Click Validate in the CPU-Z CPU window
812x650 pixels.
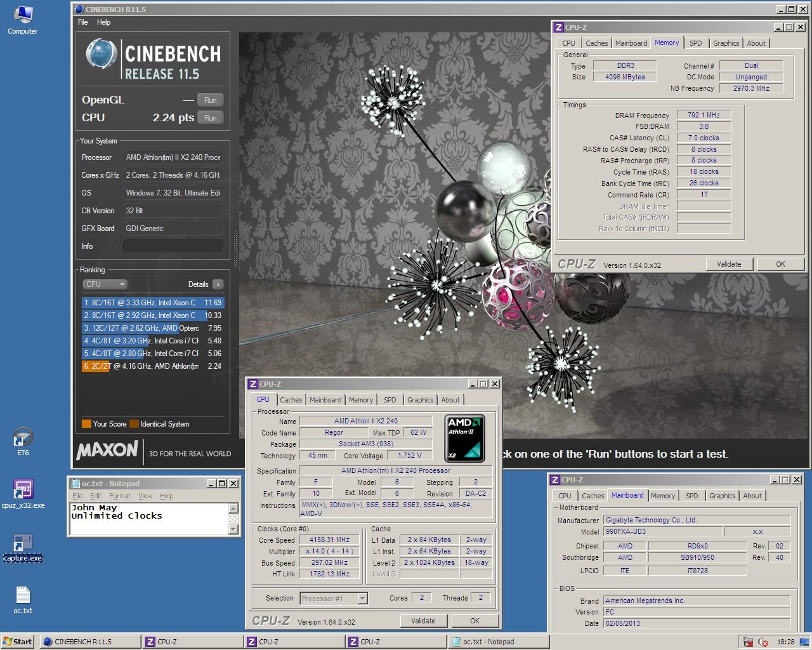[423, 621]
